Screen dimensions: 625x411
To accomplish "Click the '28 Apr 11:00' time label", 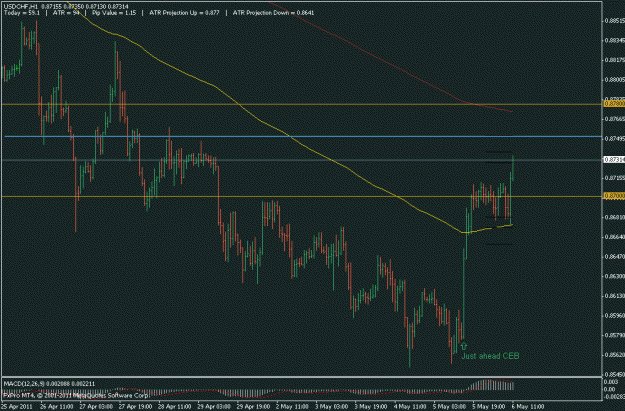I will coord(174,407).
